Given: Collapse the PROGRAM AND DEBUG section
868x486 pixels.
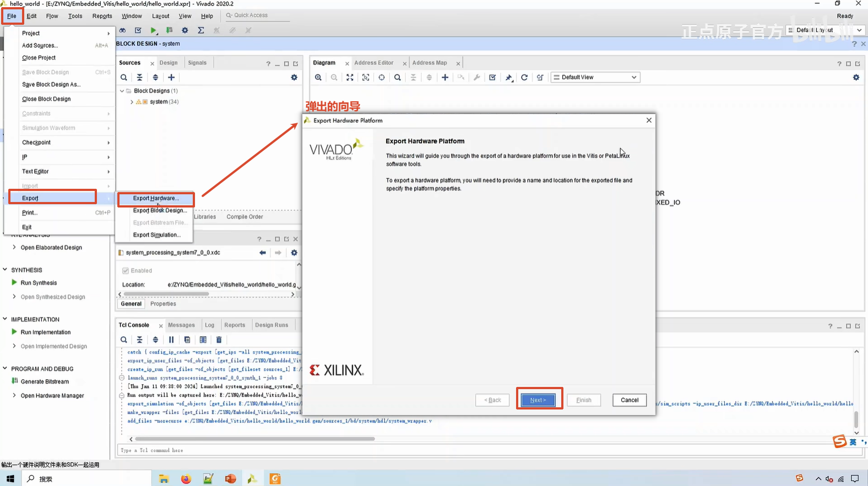Looking at the screenshot, I should [5, 369].
